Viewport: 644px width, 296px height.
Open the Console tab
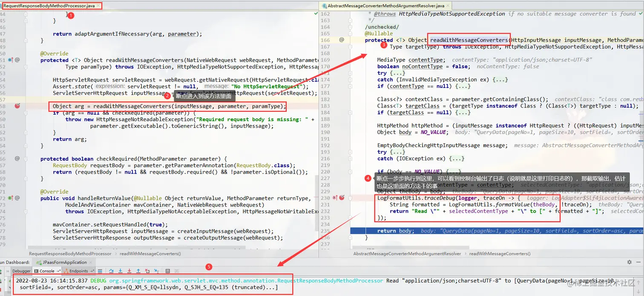point(47,271)
